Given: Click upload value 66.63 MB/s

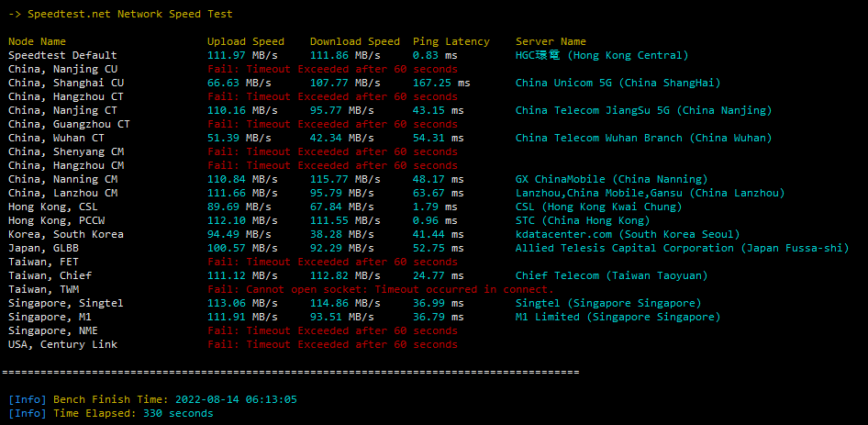Looking at the screenshot, I should pos(239,84).
